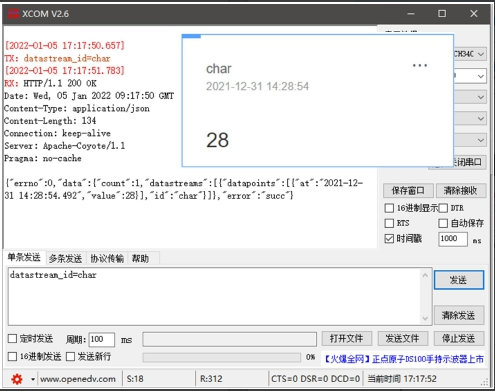Toggle the 发送新行 checkbox
495x391 pixels.
tap(70, 357)
